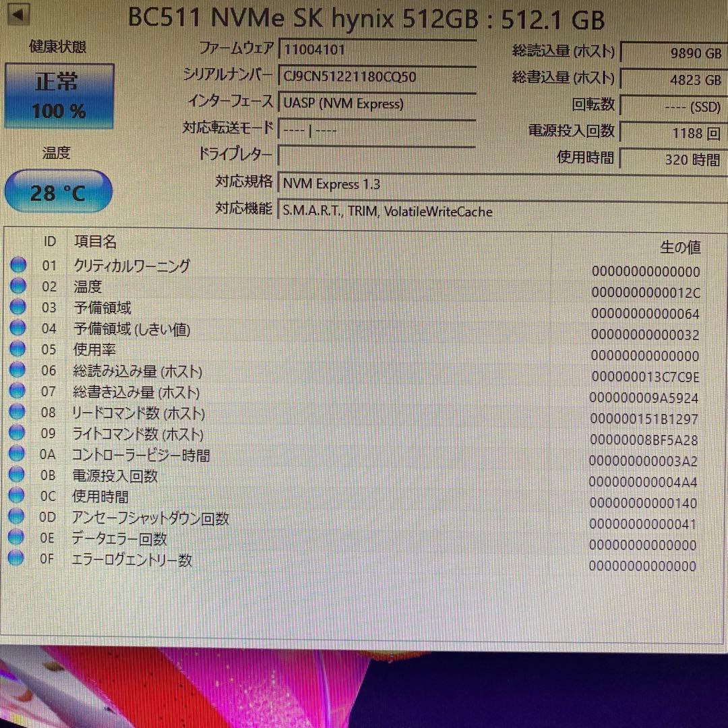728x728 pixels.
Task: Click raw value 000000000004A4
Action: coord(643,482)
